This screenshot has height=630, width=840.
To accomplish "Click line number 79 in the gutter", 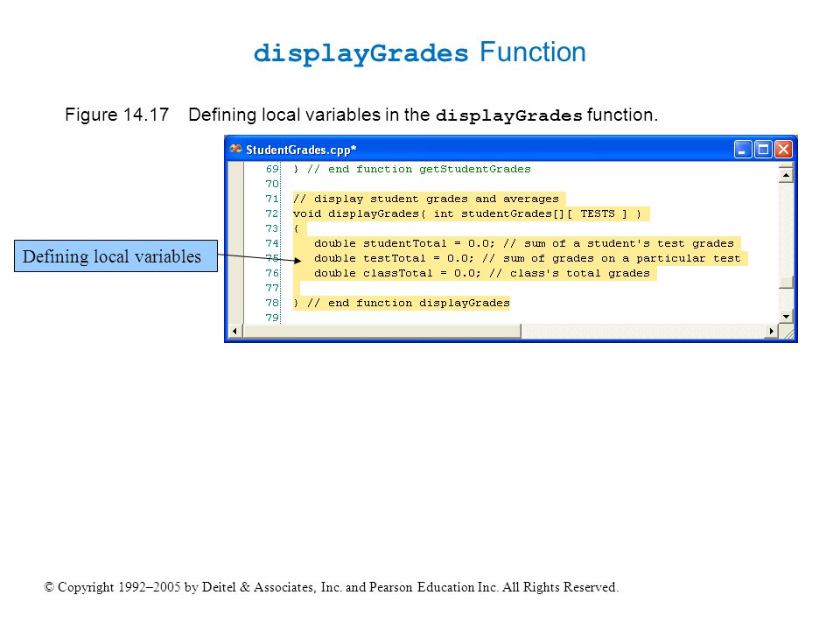I will click(272, 318).
